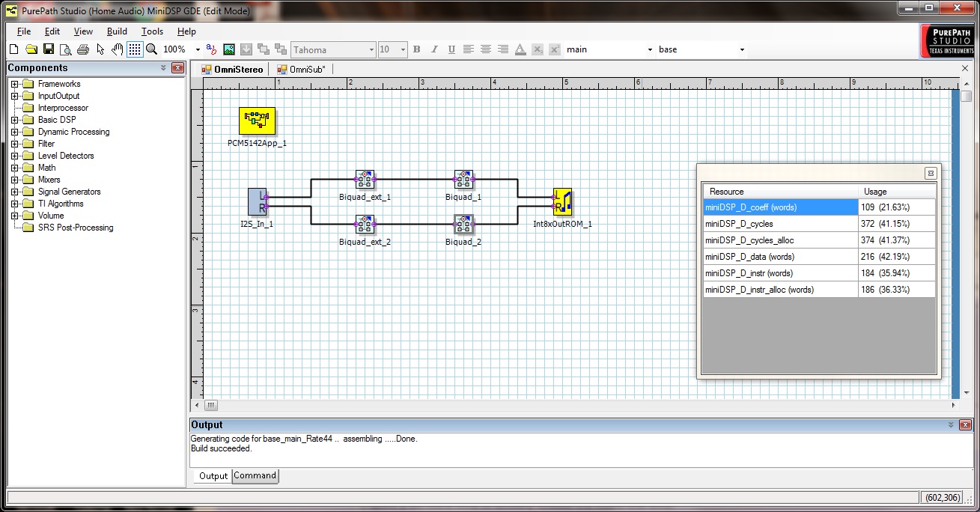
Task: Expand the Frameworks tree node
Action: click(x=14, y=84)
